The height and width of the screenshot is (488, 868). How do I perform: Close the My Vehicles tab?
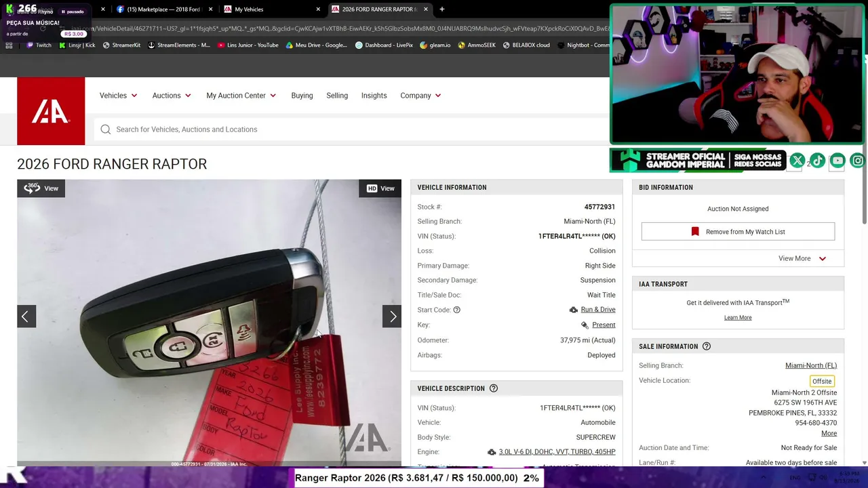(318, 9)
